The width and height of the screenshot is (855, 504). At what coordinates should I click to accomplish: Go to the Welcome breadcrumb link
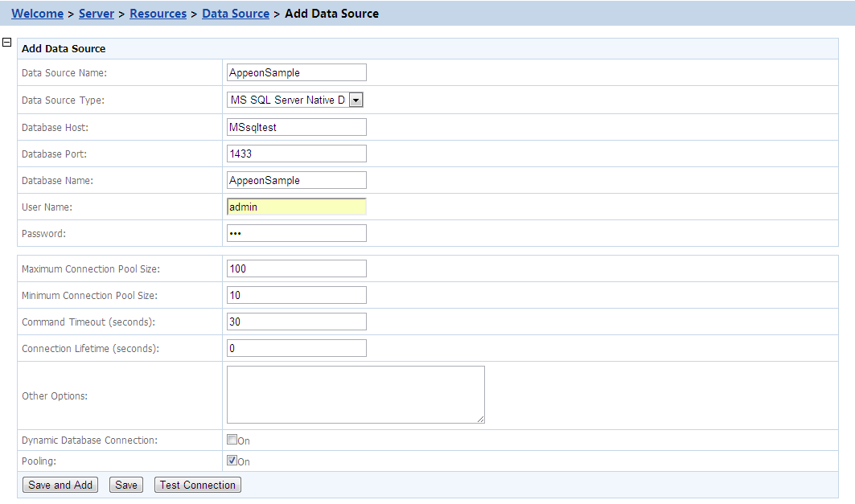pyautogui.click(x=37, y=14)
